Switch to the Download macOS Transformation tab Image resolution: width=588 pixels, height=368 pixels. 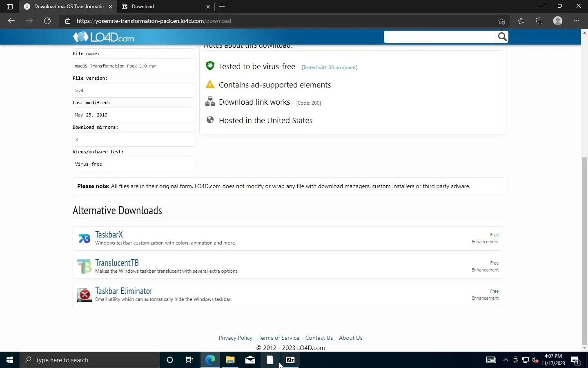pos(68,7)
